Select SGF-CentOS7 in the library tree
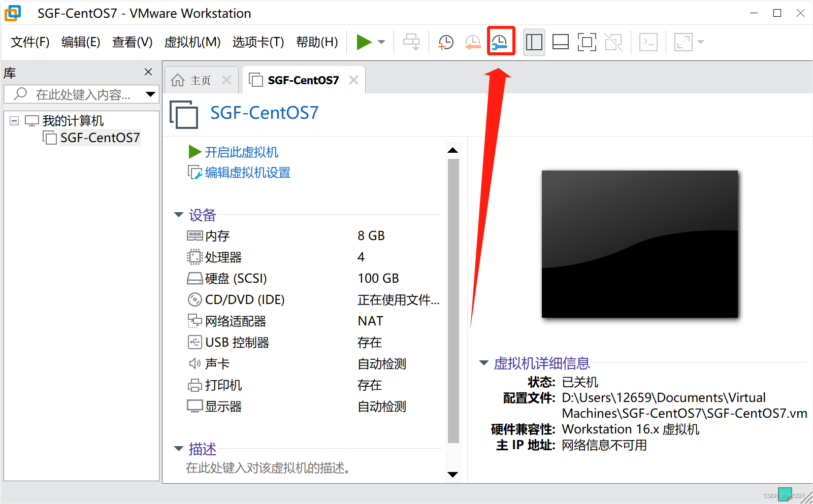This screenshot has width=813, height=504. 100,138
